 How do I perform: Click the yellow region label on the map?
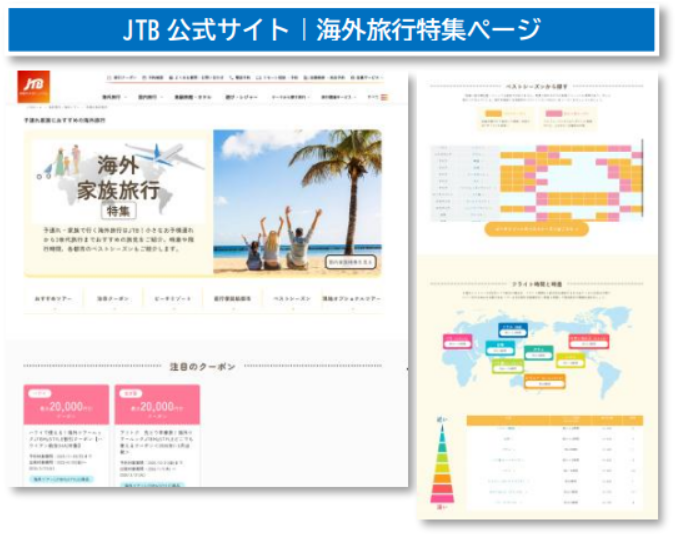coord(570,360)
